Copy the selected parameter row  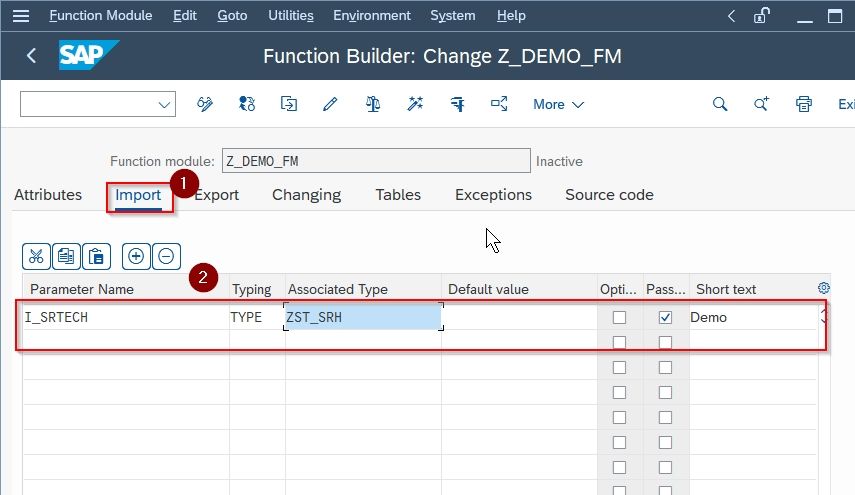(66, 256)
